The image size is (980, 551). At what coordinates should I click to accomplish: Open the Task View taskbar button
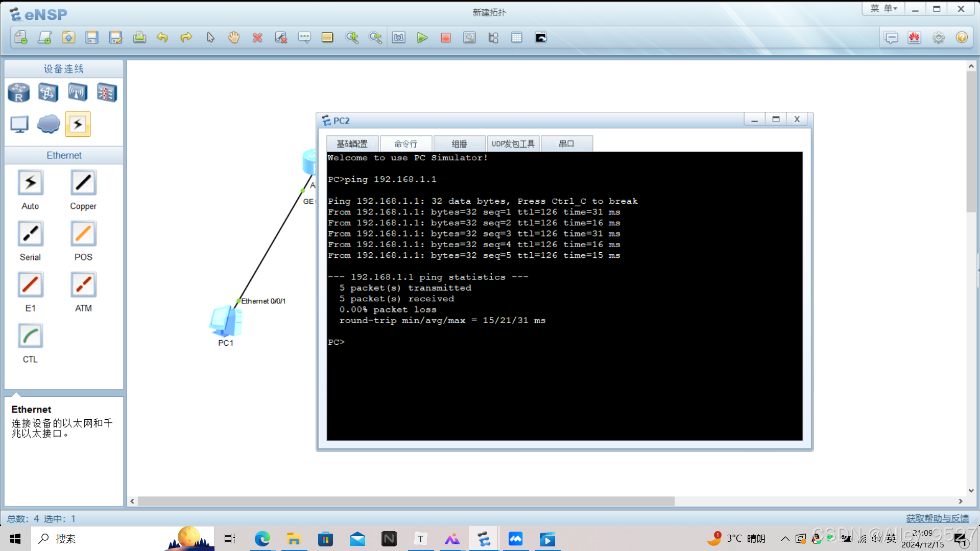click(x=230, y=539)
